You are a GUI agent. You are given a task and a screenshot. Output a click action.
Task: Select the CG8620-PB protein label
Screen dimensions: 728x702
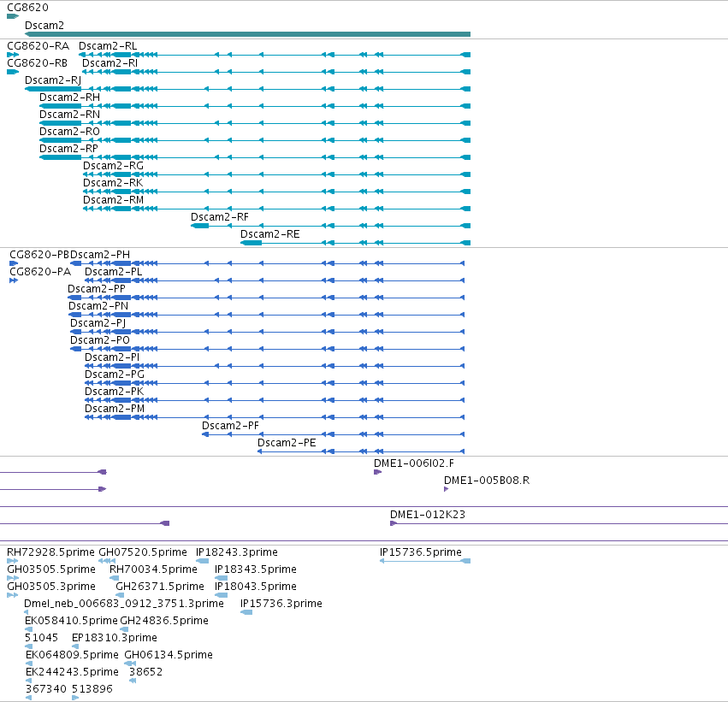[39, 255]
